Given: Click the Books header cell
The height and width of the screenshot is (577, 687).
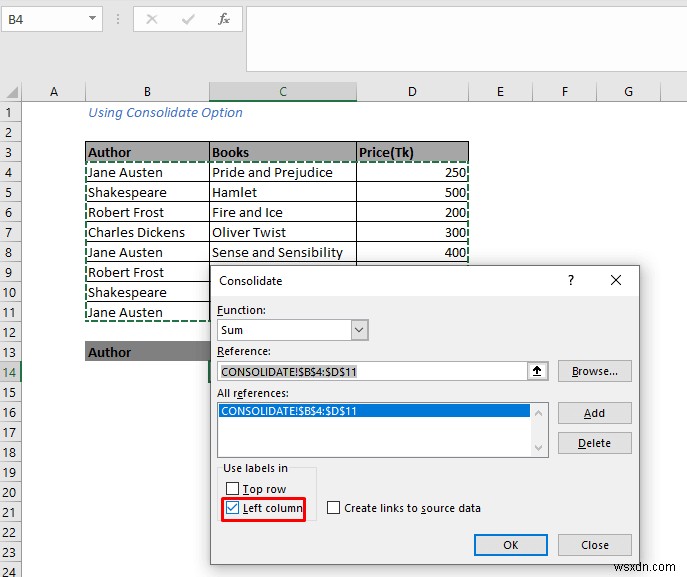Looking at the screenshot, I should [283, 152].
